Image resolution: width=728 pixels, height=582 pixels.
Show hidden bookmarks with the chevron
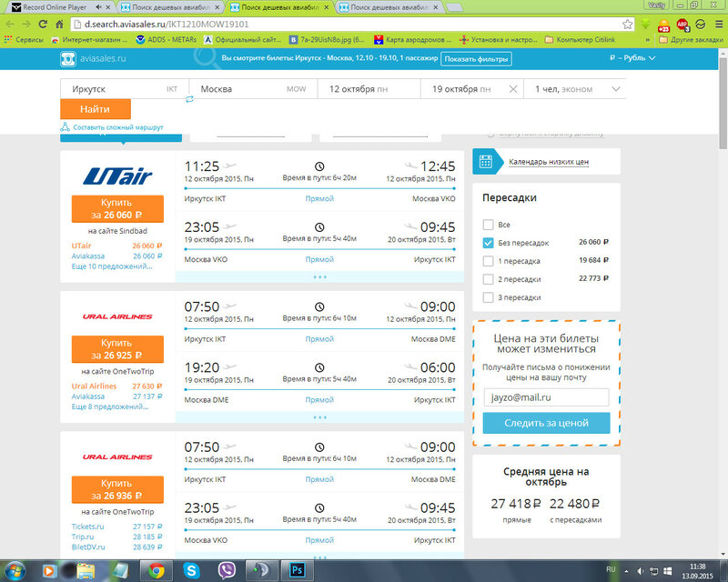648,40
